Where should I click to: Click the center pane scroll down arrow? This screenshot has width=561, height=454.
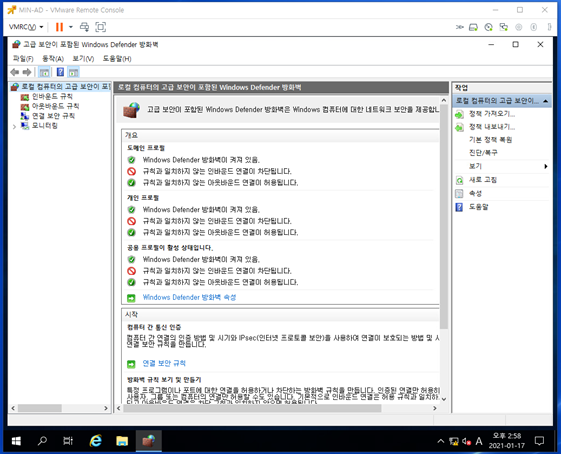[x=444, y=399]
